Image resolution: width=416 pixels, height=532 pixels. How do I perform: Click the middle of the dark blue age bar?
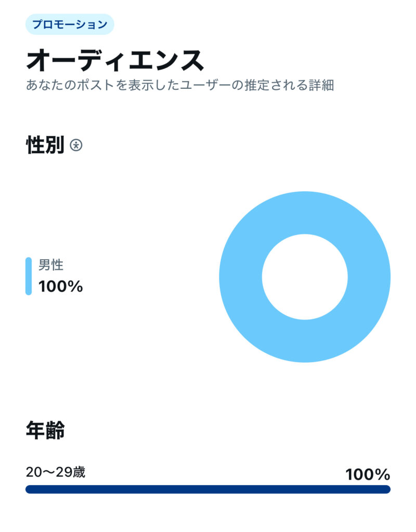coord(208,489)
